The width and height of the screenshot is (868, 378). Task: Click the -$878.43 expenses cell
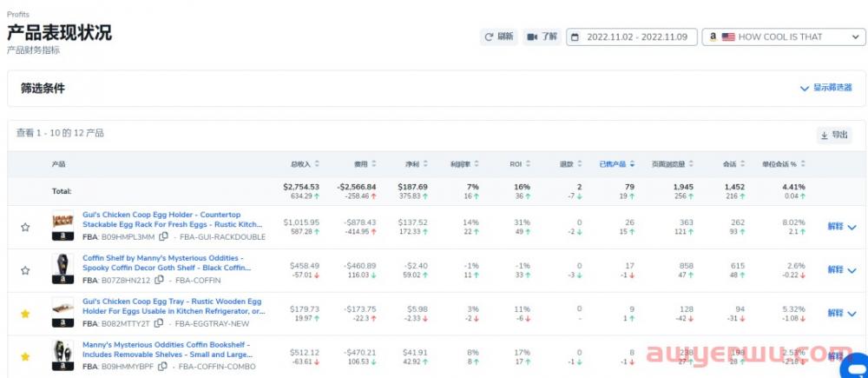[360, 222]
